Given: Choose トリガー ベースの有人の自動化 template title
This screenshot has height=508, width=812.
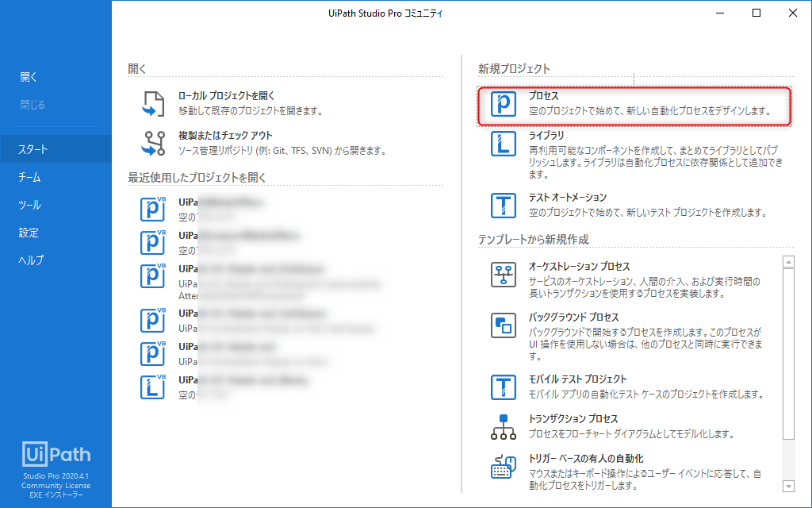Looking at the screenshot, I should point(586,459).
